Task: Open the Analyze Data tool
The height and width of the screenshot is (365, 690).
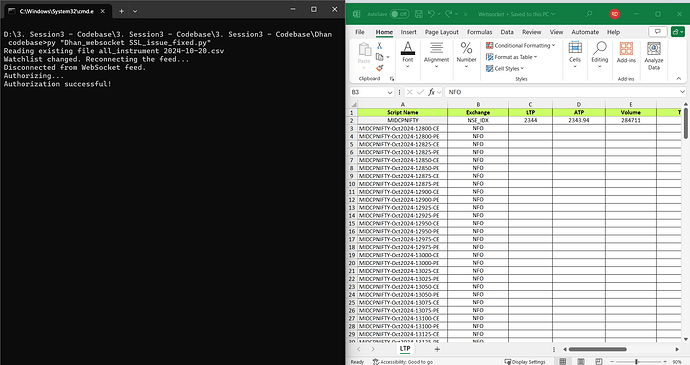Action: click(653, 56)
